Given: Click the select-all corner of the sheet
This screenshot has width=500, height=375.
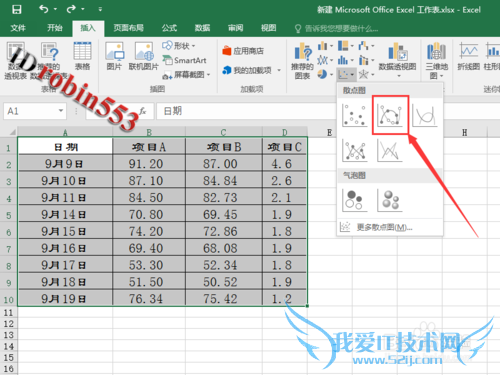Looking at the screenshot, I should 12,132.
